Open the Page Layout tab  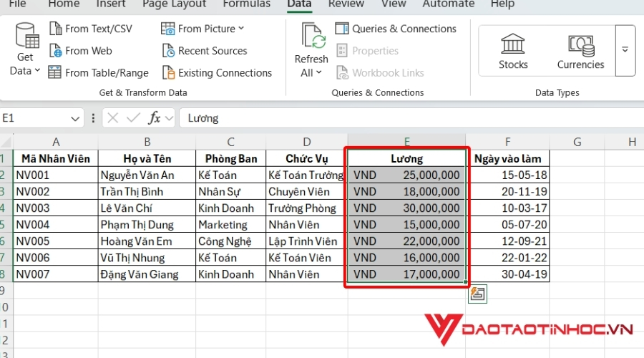(173, 4)
